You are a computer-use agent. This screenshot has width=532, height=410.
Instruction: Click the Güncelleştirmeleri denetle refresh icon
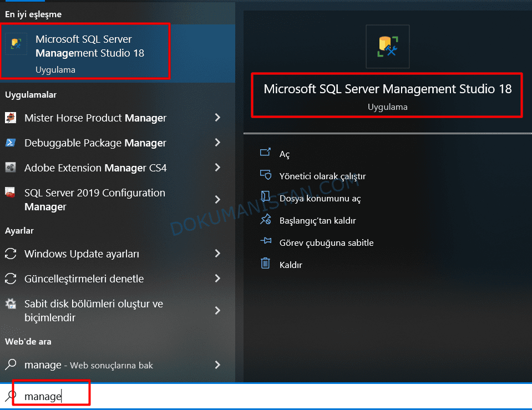[x=11, y=279]
